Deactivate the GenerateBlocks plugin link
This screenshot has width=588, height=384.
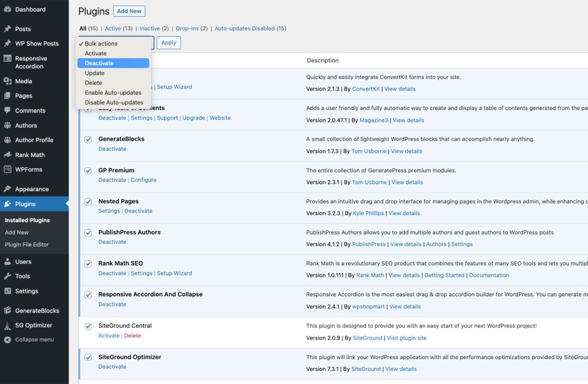click(x=112, y=149)
